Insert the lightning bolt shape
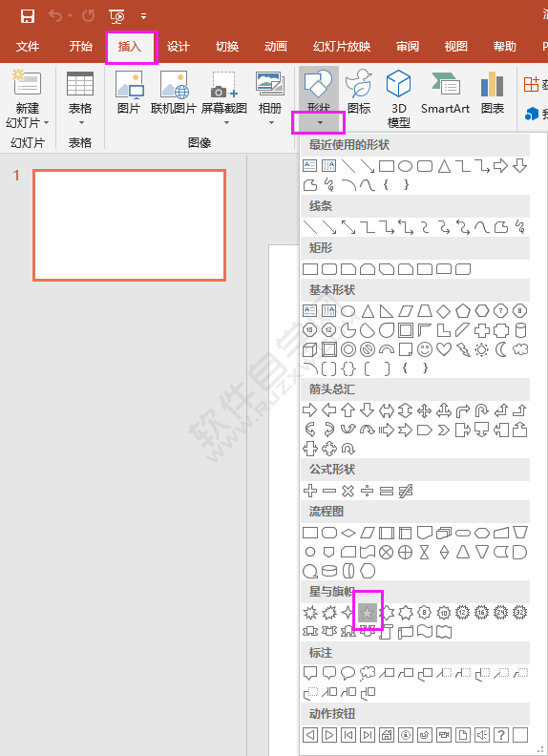This screenshot has height=756, width=548. (463, 349)
